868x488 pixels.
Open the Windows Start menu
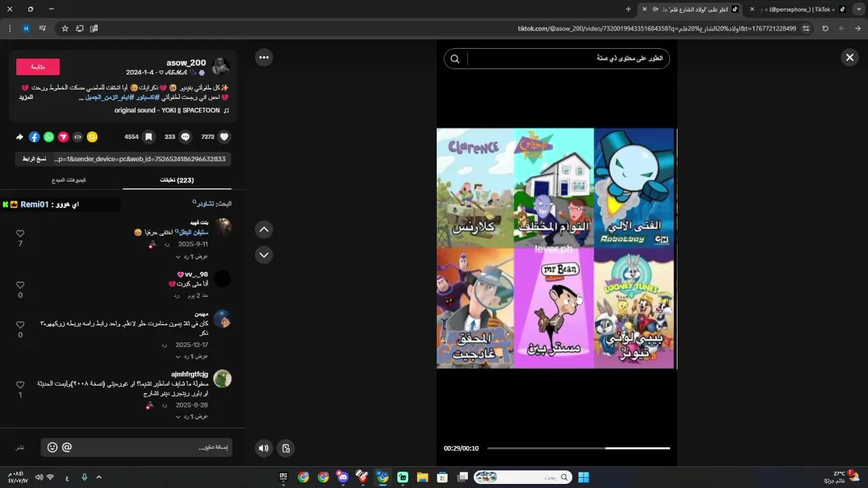pos(583,477)
